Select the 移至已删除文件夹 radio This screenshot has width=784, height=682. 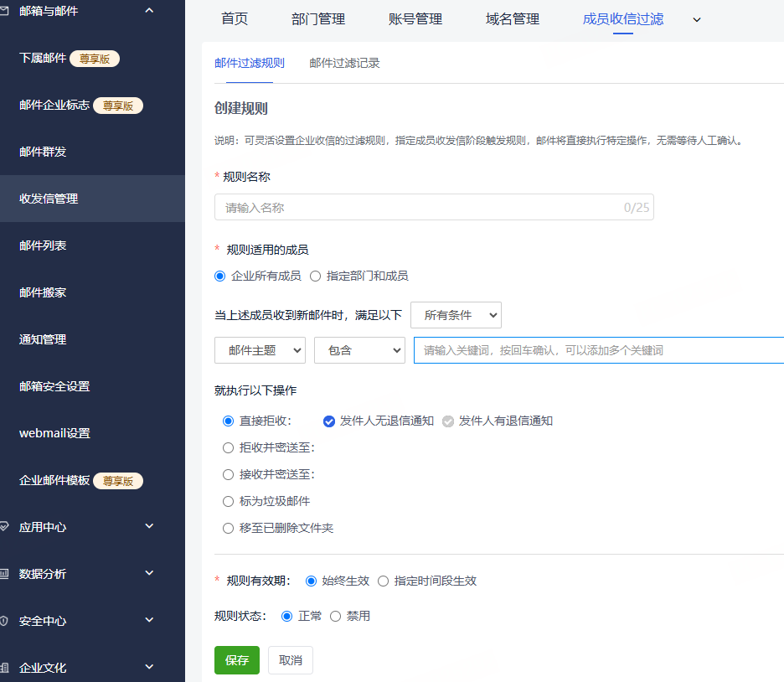click(228, 528)
